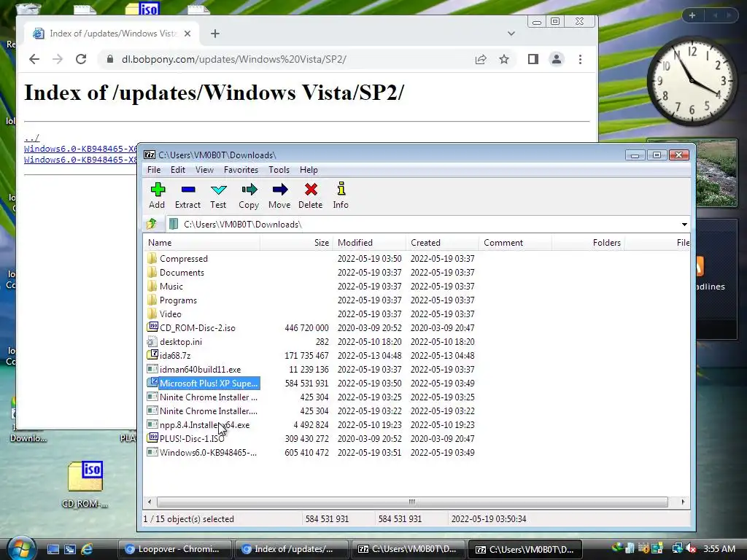Click the Info toolbar icon
The height and width of the screenshot is (560, 747).
341,195
